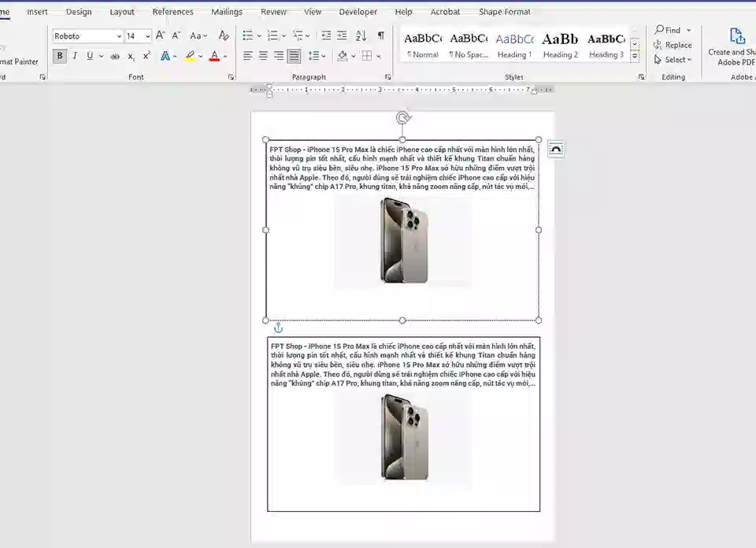756x548 pixels.
Task: Toggle Subscript formatting
Action: (132, 57)
